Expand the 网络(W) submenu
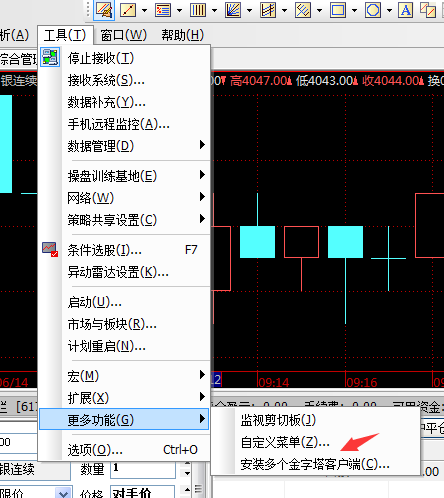This screenshot has height=498, width=444. (124, 198)
